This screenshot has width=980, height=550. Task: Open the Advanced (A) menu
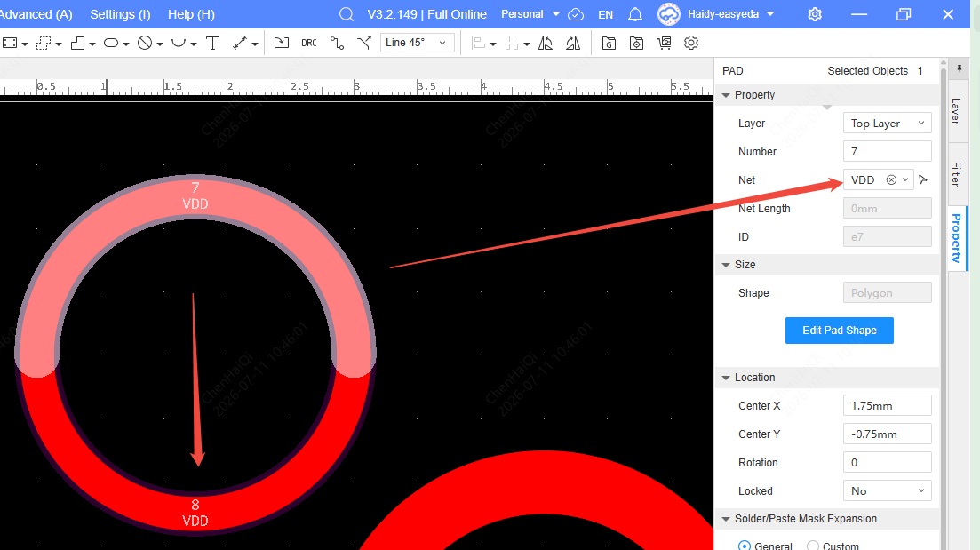35,14
